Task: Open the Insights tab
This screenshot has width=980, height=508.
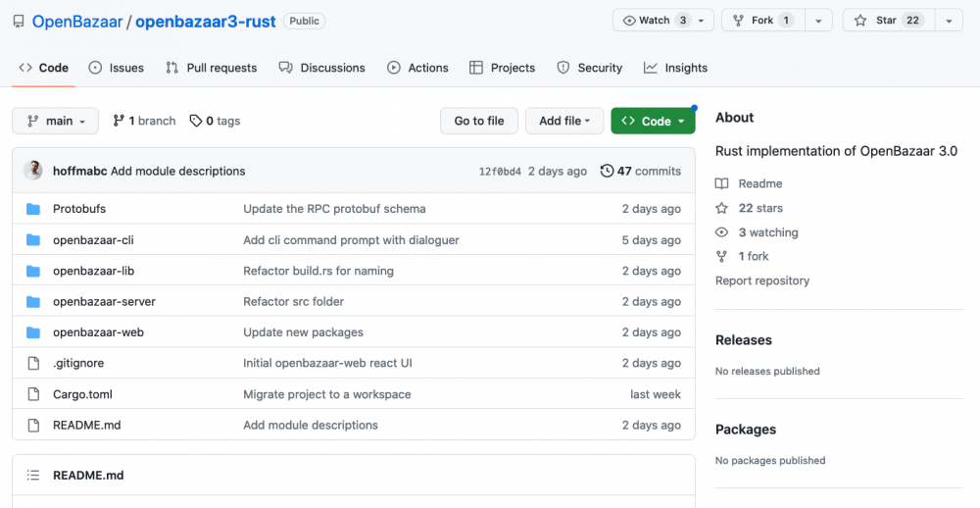Action: [x=675, y=68]
